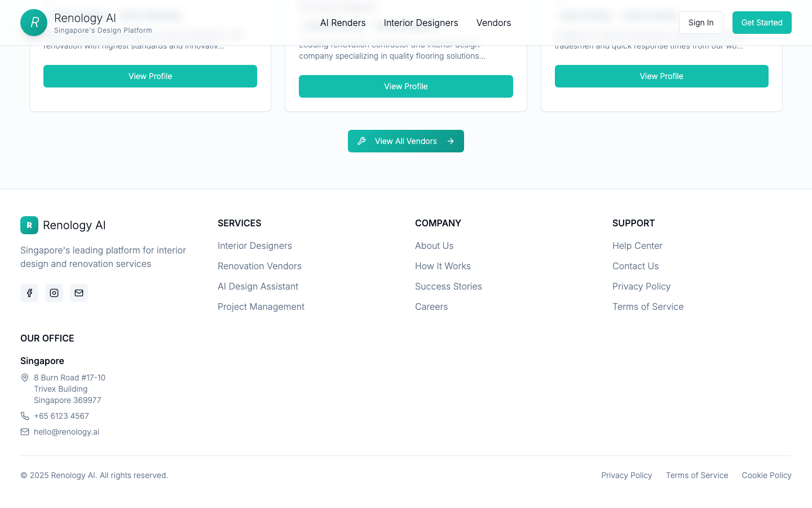Viewport: 812px width, 508px height.
Task: Open Privacy Policy link in bottom bar
Action: tap(626, 475)
